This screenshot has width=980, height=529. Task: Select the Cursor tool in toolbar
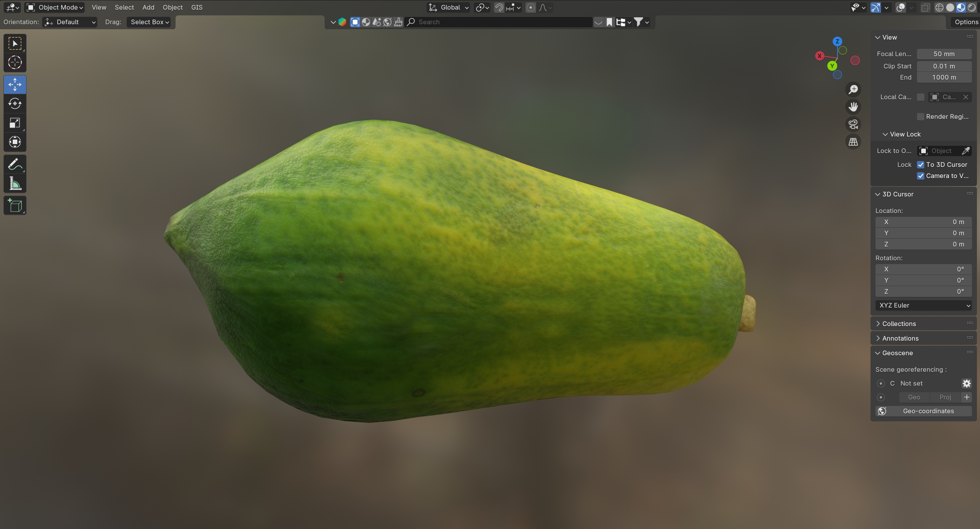15,62
